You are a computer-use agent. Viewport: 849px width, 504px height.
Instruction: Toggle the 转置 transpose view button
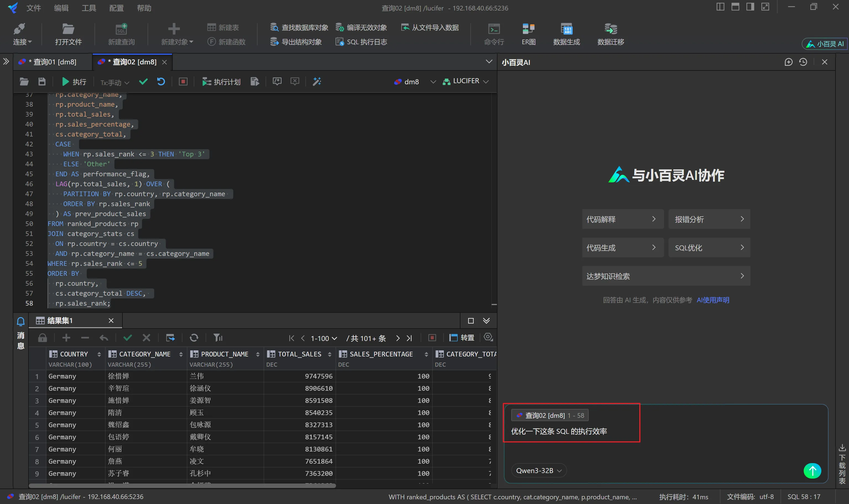(x=462, y=338)
